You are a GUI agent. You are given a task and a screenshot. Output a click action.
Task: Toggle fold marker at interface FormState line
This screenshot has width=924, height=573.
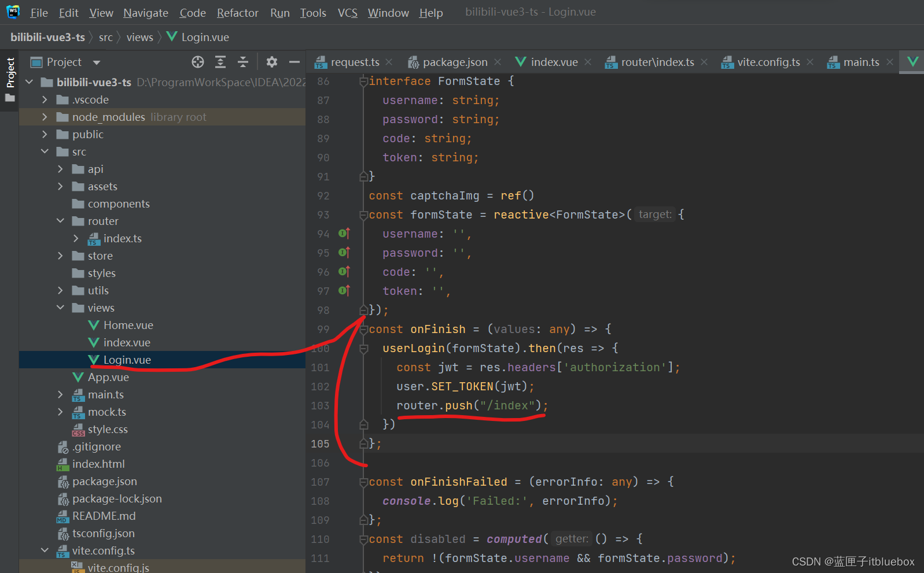(x=363, y=82)
